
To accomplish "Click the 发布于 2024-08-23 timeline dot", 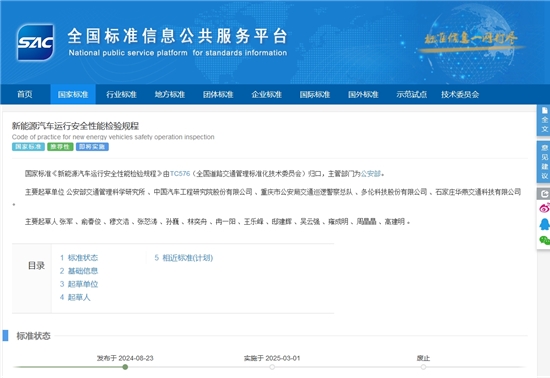I will click(x=125, y=367).
